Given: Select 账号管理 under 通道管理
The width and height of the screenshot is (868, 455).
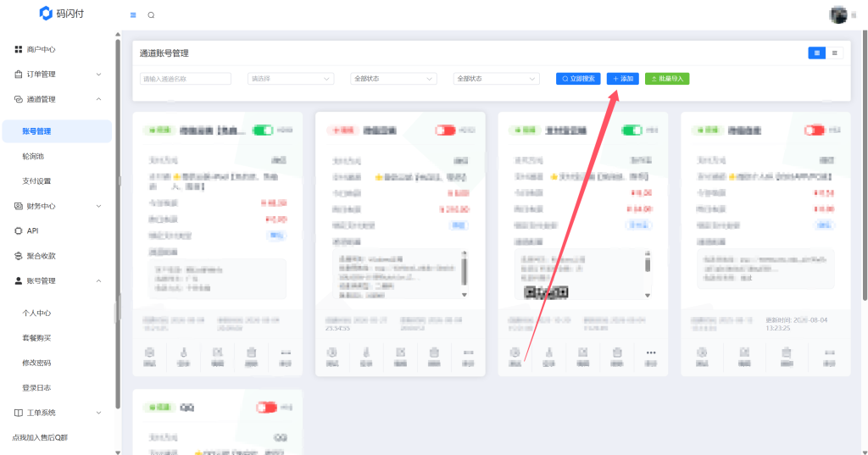Looking at the screenshot, I should tap(57, 131).
